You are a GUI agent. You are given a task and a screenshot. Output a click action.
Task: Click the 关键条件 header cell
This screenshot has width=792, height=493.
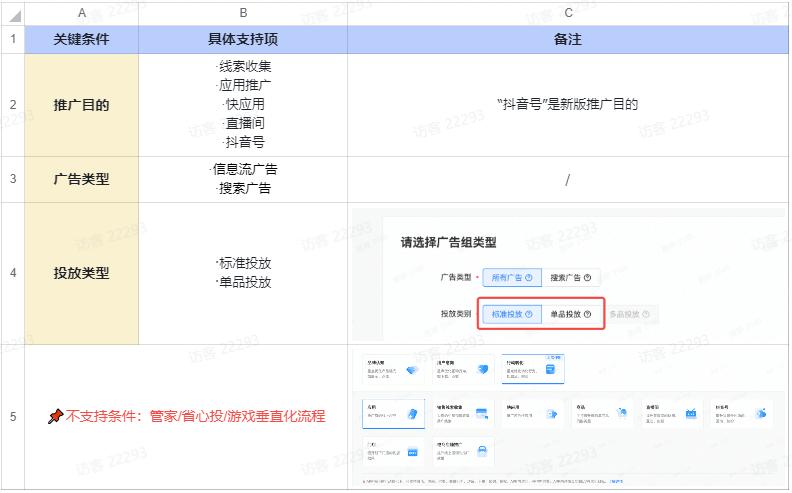coord(81,39)
